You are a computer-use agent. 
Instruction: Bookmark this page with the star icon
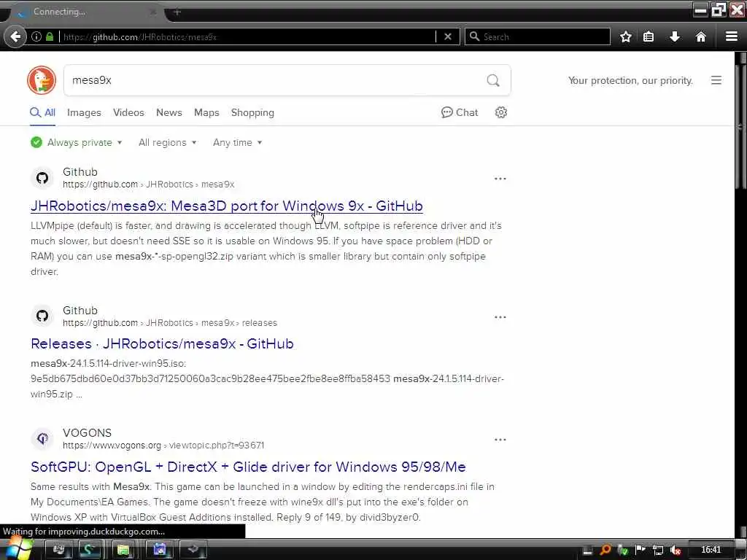(625, 36)
